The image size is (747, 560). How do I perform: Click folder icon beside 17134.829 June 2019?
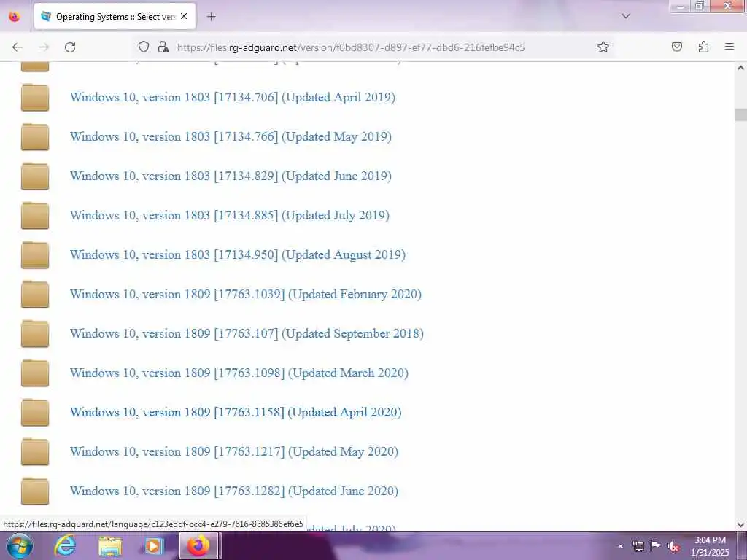pyautogui.click(x=35, y=176)
